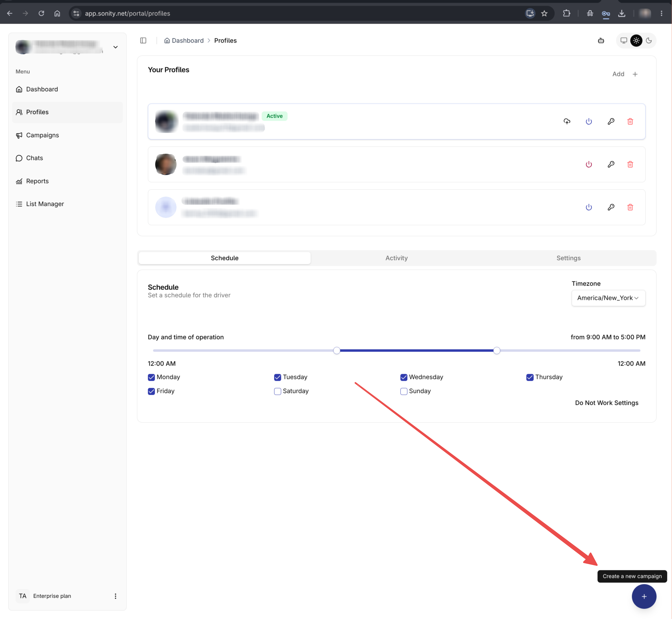The image size is (672, 619).
Task: Uncheck the Tuesday checkbox
Action: pyautogui.click(x=277, y=377)
